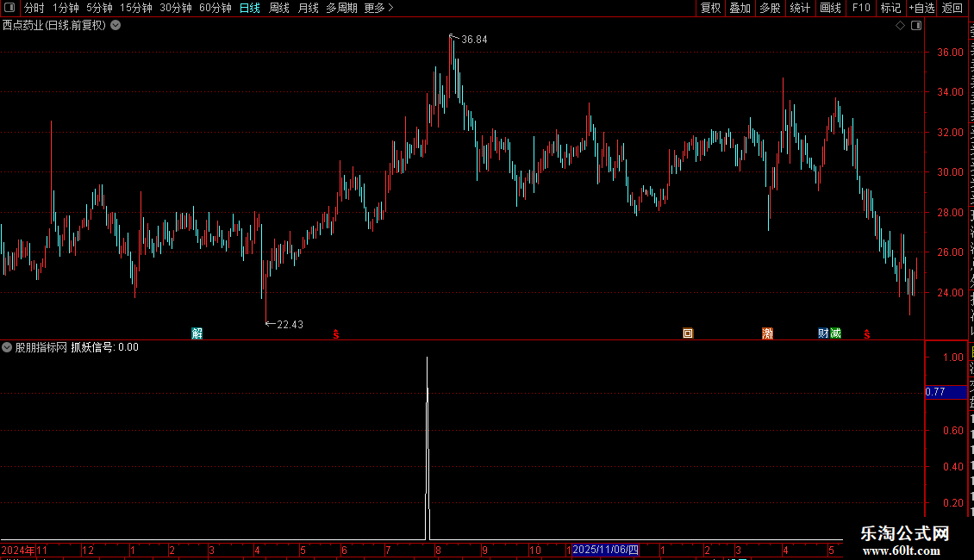Click the 0.20 indicator axis label
974x560 pixels.
(x=952, y=503)
